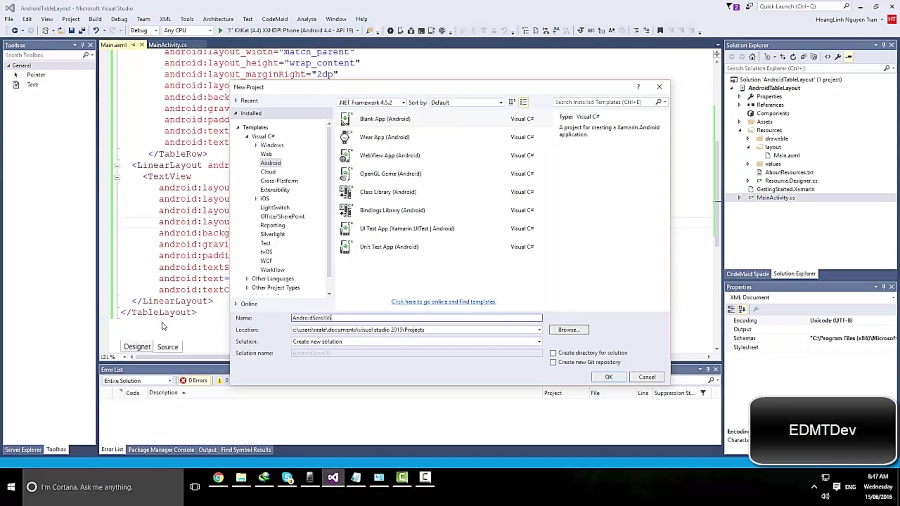Expand the Recent section in New Project
900x506 pixels.
tap(236, 100)
